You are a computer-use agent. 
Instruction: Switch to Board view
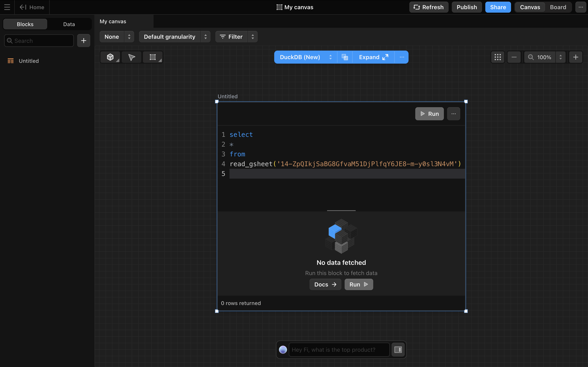point(558,7)
